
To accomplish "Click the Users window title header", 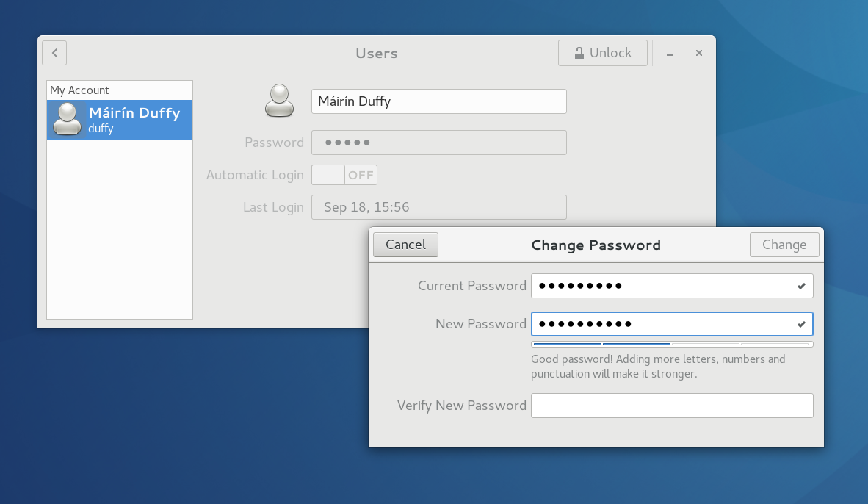I will (x=376, y=53).
